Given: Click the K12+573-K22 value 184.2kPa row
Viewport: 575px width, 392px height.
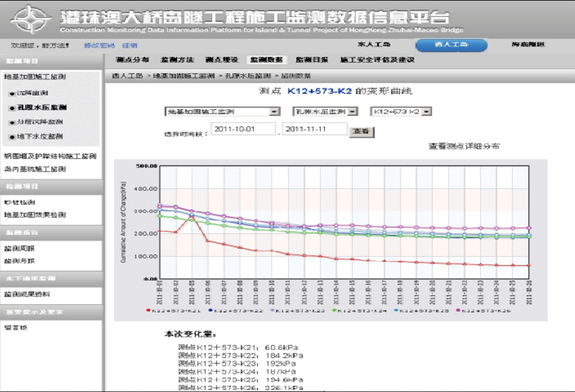Looking at the screenshot, I should click(241, 356).
